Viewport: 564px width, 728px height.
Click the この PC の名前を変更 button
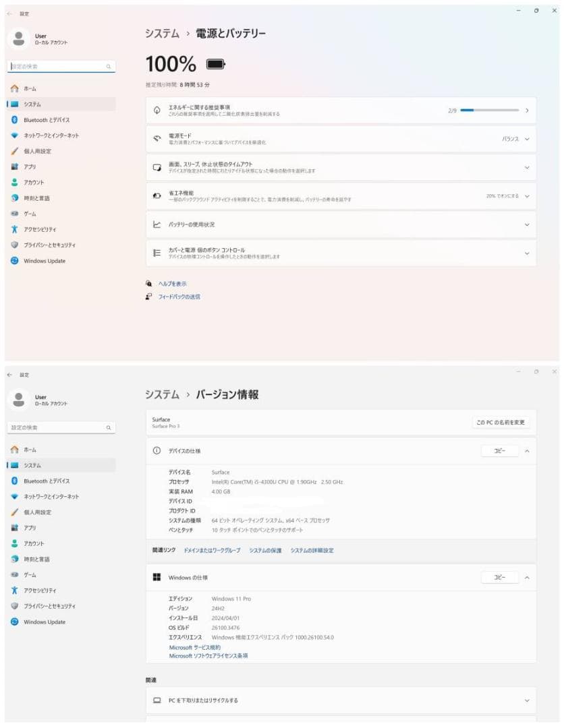[x=501, y=423]
